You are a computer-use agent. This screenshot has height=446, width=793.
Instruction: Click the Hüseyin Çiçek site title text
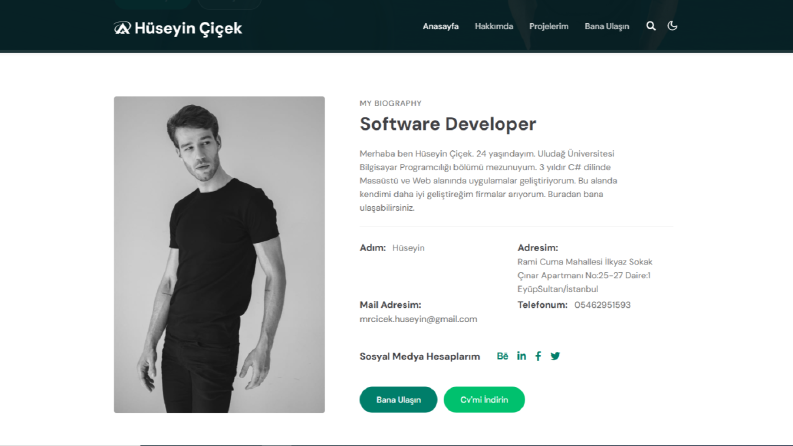(x=188, y=28)
